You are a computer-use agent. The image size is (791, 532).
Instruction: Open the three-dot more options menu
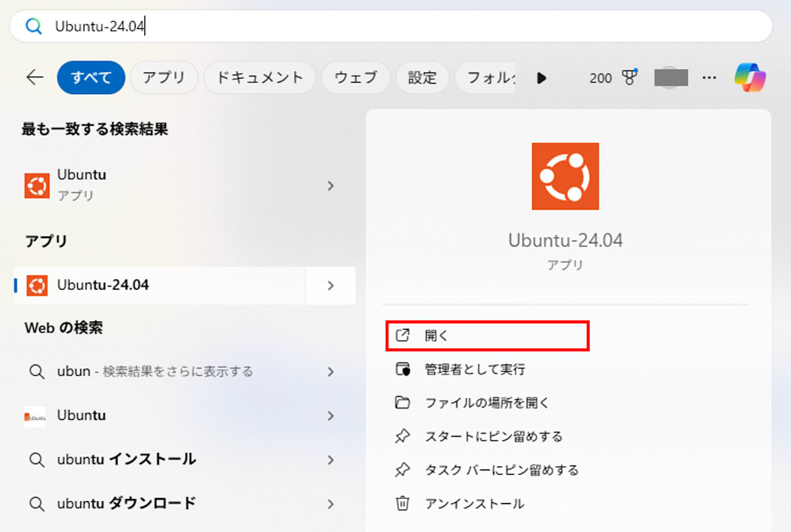pyautogui.click(x=709, y=78)
